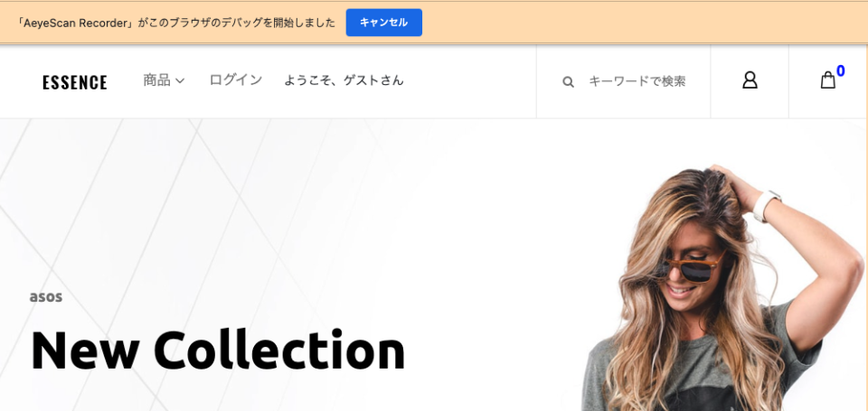Click the New Collection headline
Image resolution: width=868 pixels, height=411 pixels.
coord(218,350)
